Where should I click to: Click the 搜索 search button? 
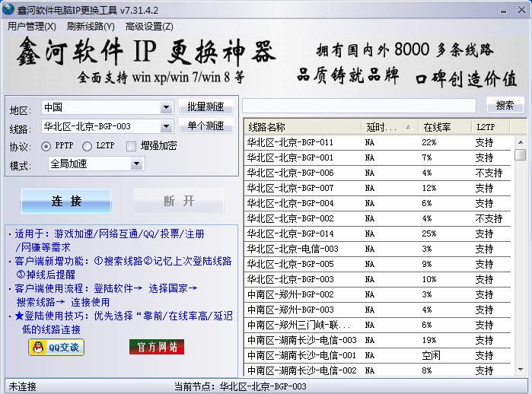point(505,105)
